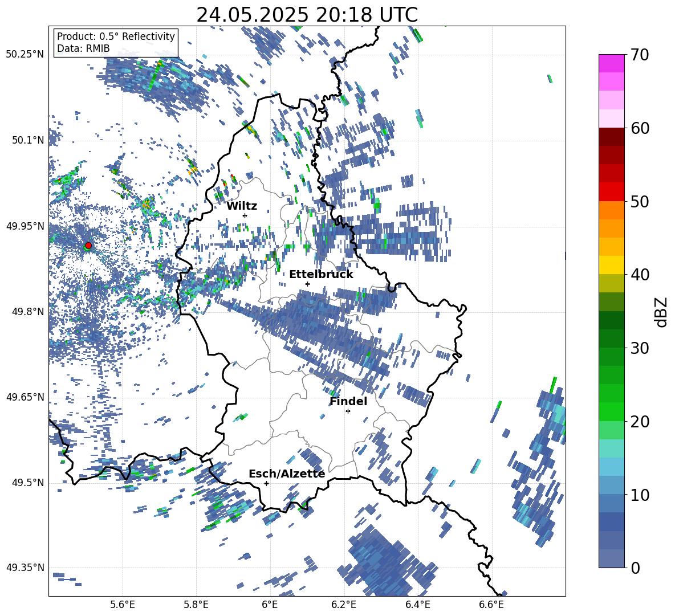The width and height of the screenshot is (675, 616).
Task: Click the 0 tick label on colorbar
Action: (x=635, y=568)
